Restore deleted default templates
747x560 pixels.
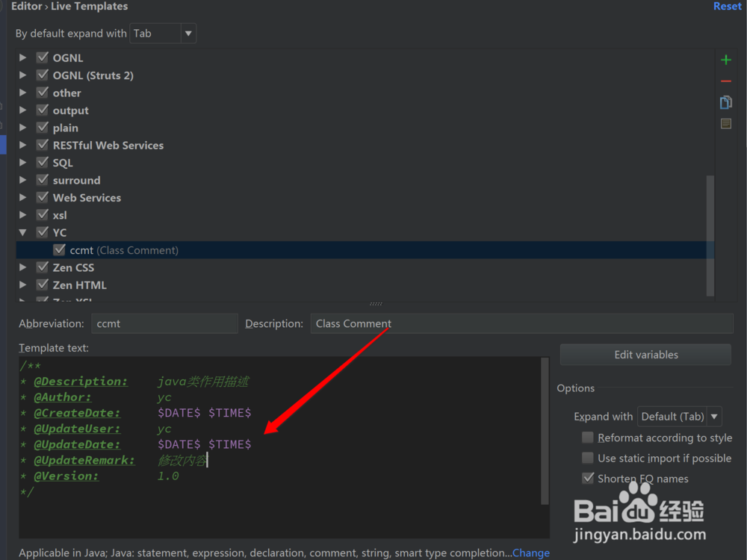[x=725, y=123]
